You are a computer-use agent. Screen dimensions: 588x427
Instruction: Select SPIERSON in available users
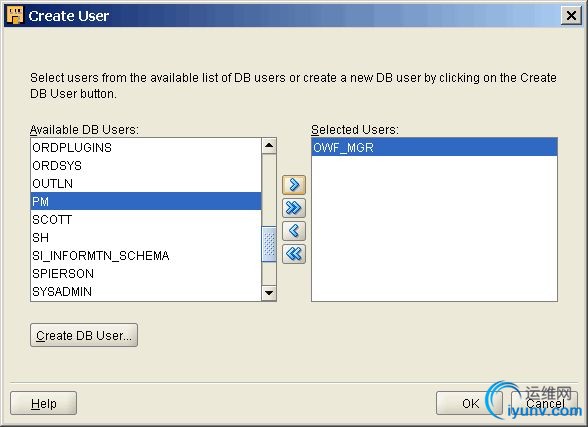click(146, 273)
